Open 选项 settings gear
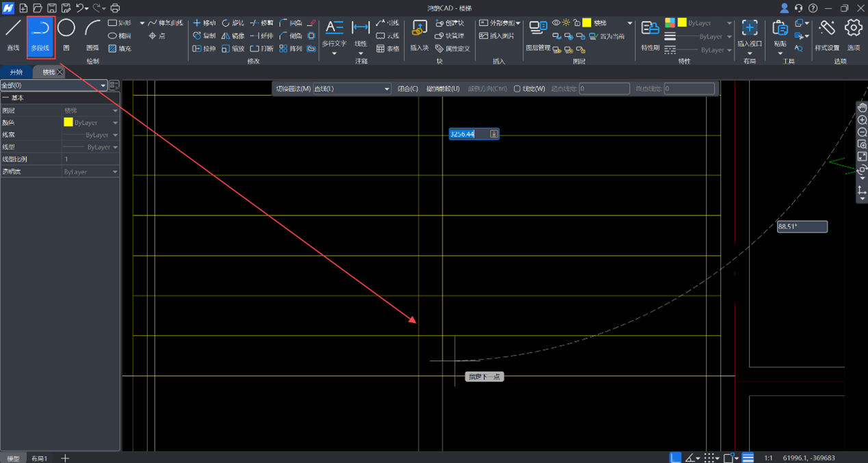Viewport: 868px width, 463px height. coord(853,29)
